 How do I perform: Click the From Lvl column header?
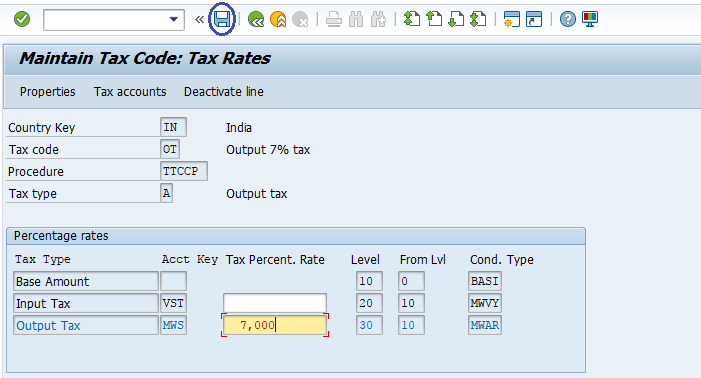(x=422, y=260)
